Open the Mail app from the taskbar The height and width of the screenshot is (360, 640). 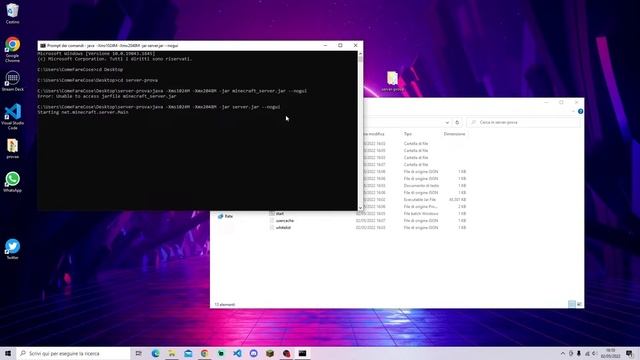pyautogui.click(x=188, y=353)
